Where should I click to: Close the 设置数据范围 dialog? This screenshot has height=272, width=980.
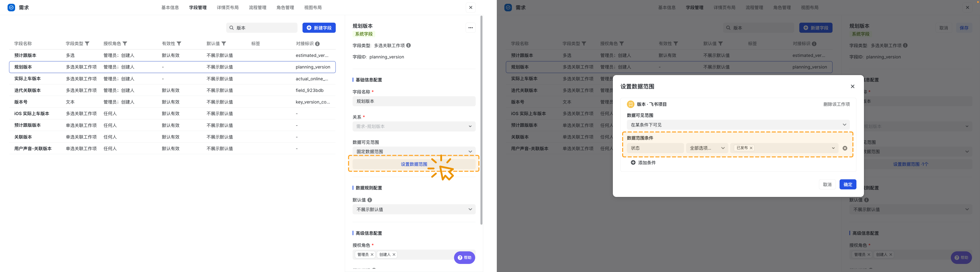(x=853, y=87)
